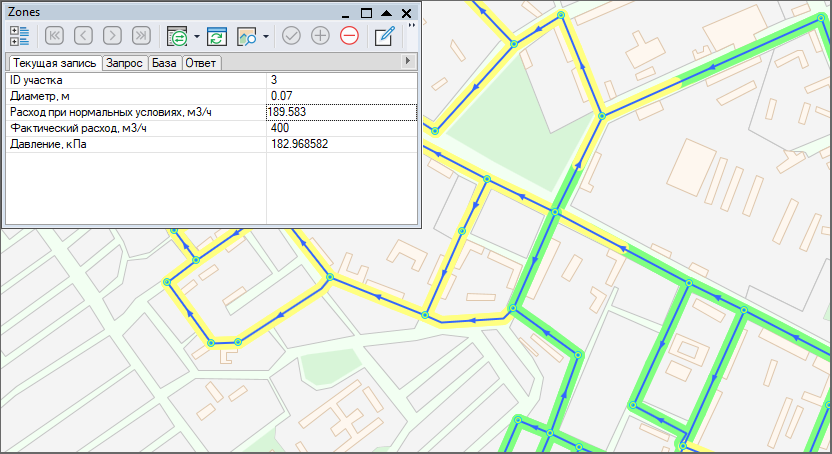Expand the toolbar overflow chevron

pos(412,26)
